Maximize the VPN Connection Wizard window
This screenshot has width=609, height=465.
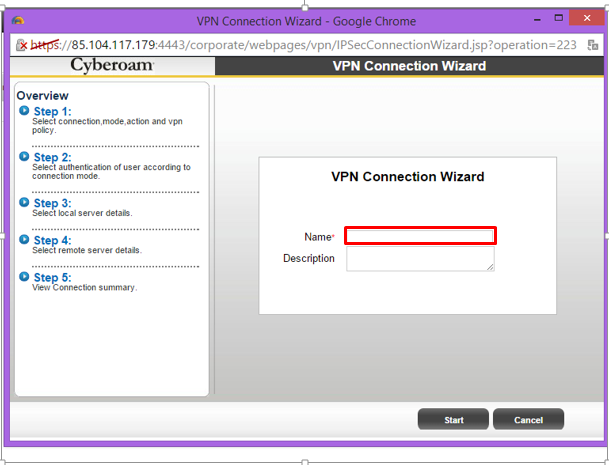[559, 18]
